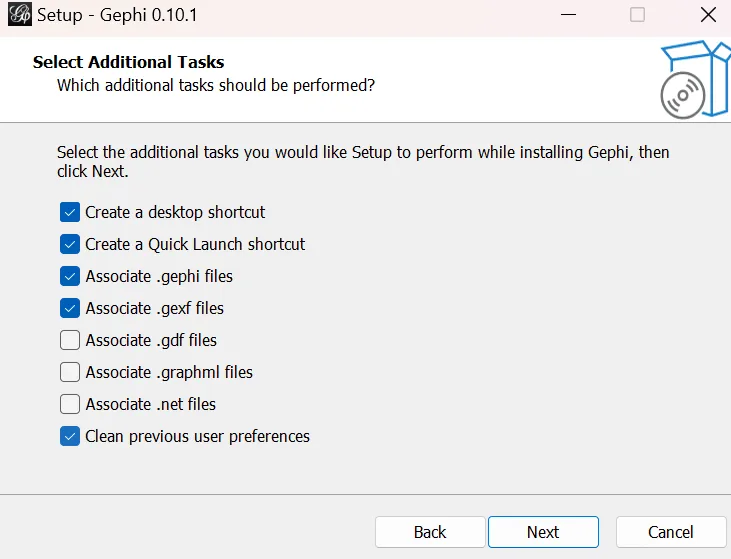This screenshot has height=559, width=731.
Task: Uncheck Create a desktop shortcut
Action: [x=70, y=212]
